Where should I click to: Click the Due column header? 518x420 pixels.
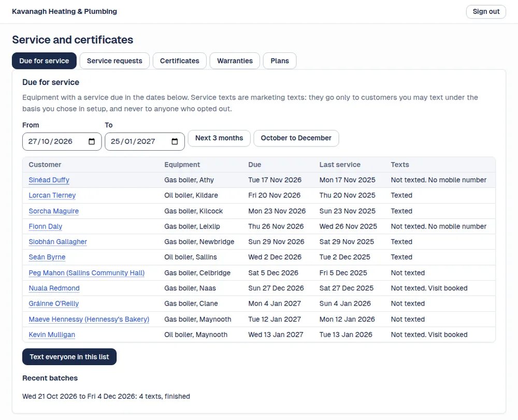(x=255, y=165)
